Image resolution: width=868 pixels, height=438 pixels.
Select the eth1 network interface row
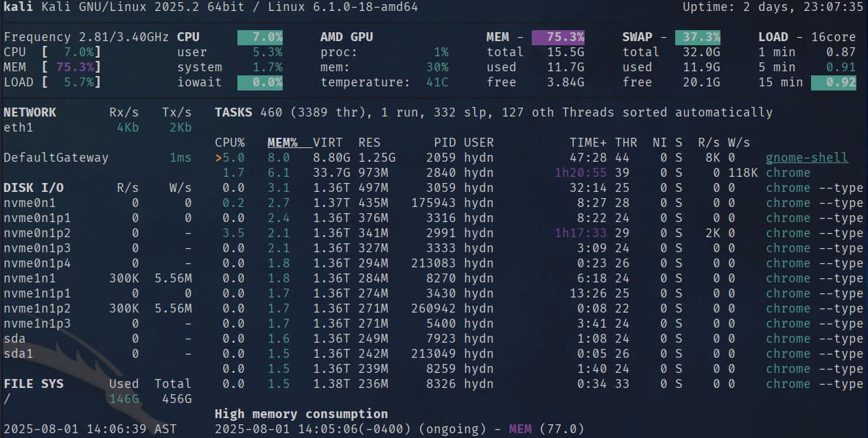pyautogui.click(x=16, y=127)
